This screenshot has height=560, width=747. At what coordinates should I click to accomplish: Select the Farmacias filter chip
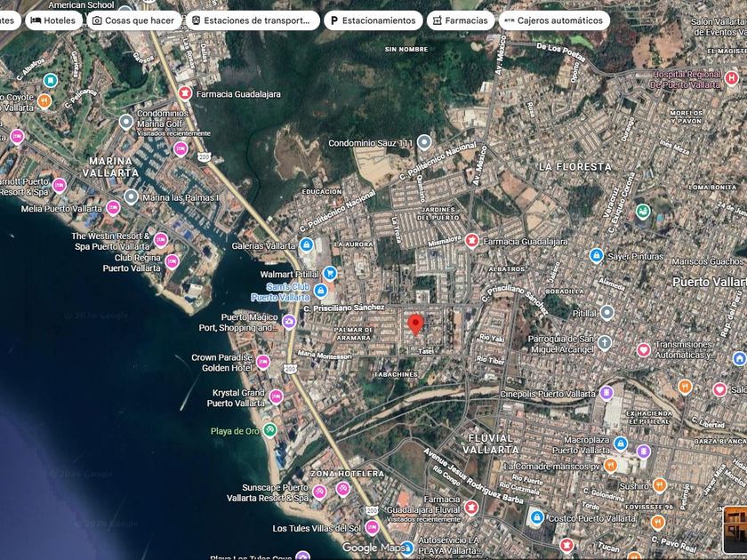[461, 20]
